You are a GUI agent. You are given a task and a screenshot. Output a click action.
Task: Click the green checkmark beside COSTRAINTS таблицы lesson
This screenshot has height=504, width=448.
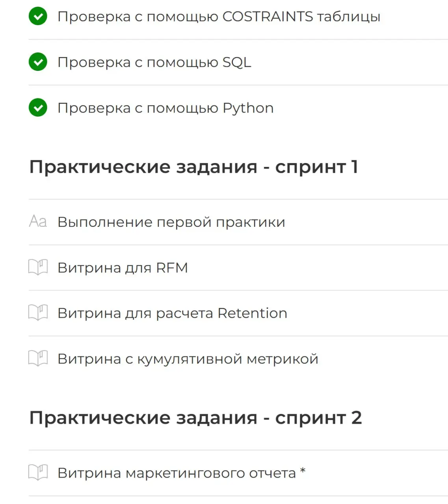click(38, 17)
